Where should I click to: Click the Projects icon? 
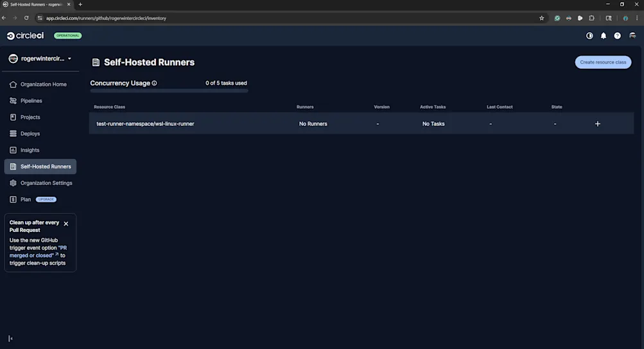pyautogui.click(x=13, y=117)
